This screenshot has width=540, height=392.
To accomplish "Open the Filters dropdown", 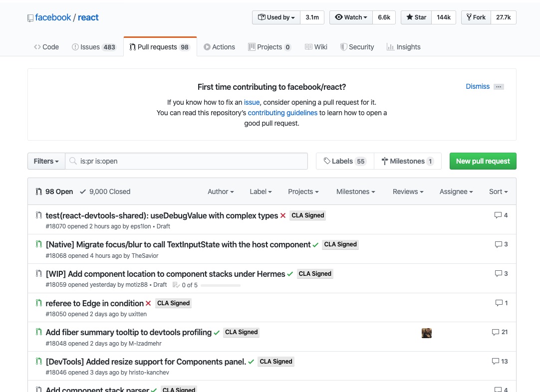I will [46, 161].
